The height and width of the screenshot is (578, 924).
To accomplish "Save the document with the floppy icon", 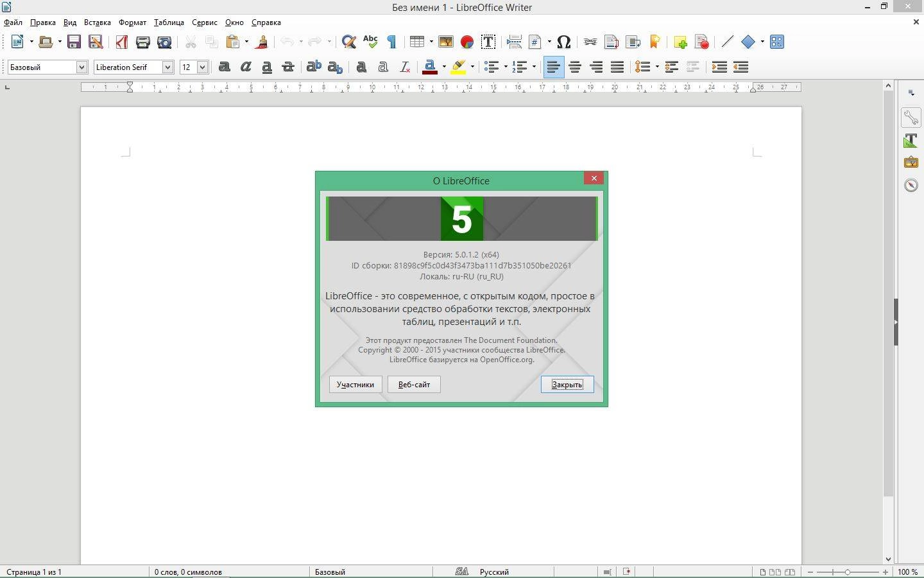I will pyautogui.click(x=74, y=42).
